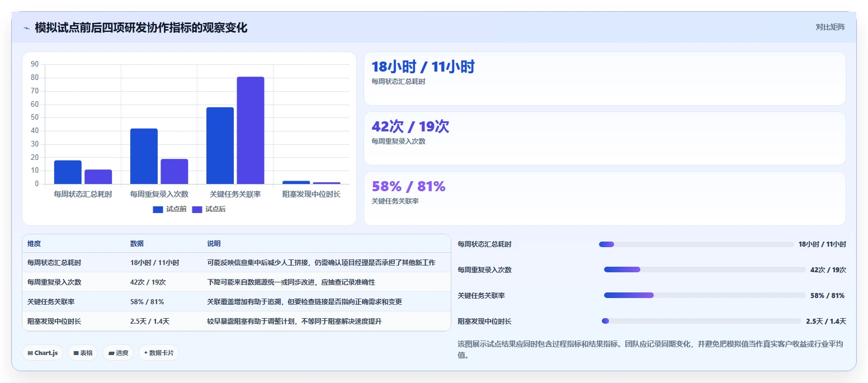Click the 试点前 bar for 每周状态汇总耗时
Image resolution: width=868 pixels, height=383 pixels.
(68, 172)
